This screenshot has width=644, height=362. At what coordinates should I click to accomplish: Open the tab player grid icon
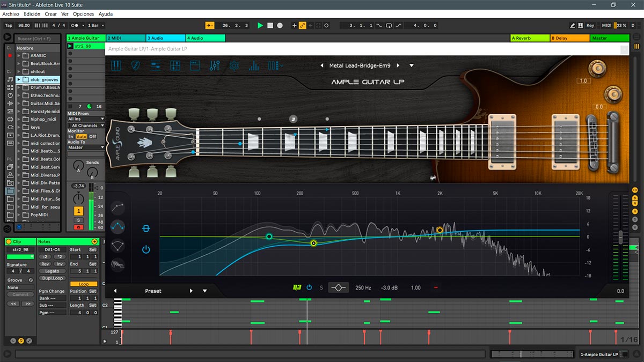coord(175,65)
